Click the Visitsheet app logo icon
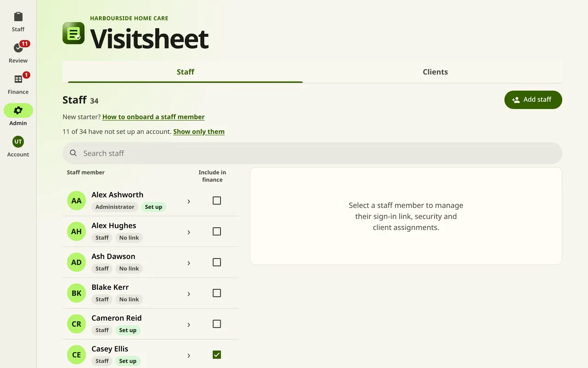The width and height of the screenshot is (588, 368). coord(73,33)
